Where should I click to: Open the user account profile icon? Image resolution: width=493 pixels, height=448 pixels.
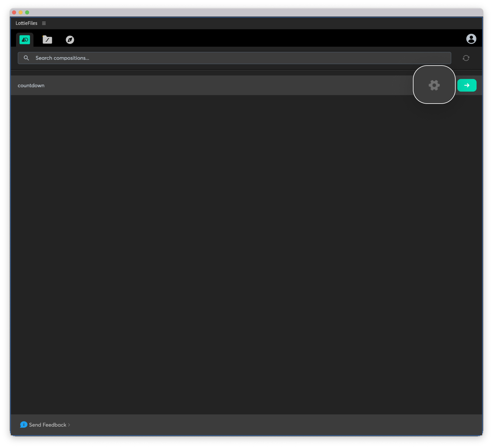coord(471,39)
